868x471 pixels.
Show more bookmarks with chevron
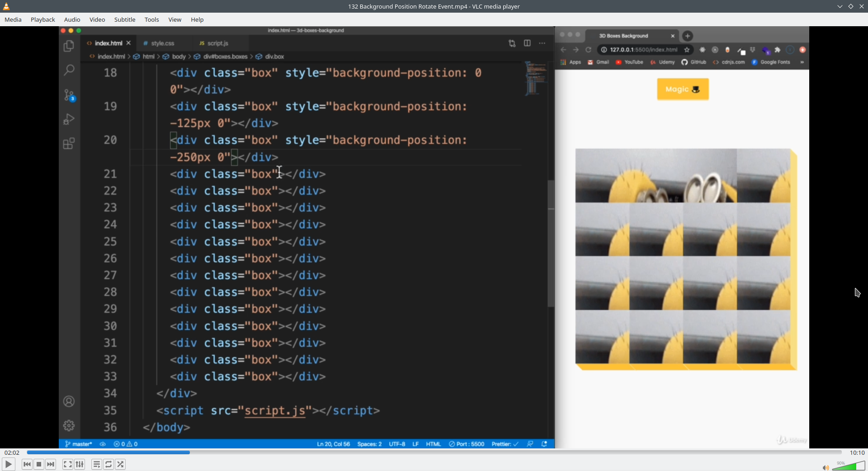802,62
